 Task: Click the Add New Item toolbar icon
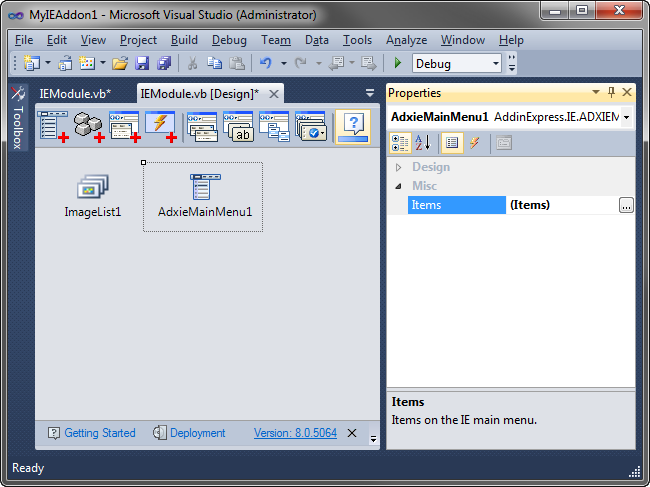(x=87, y=63)
